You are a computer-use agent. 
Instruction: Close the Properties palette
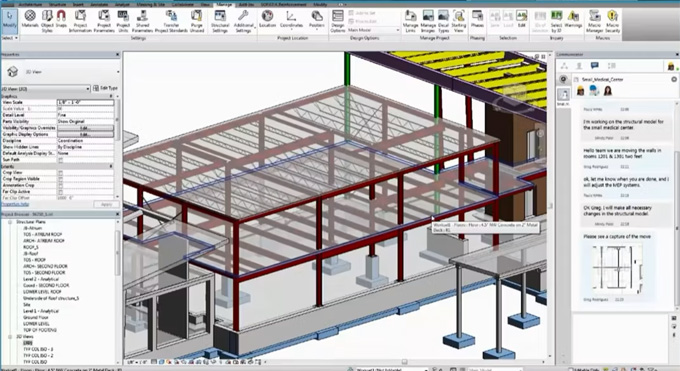click(118, 55)
